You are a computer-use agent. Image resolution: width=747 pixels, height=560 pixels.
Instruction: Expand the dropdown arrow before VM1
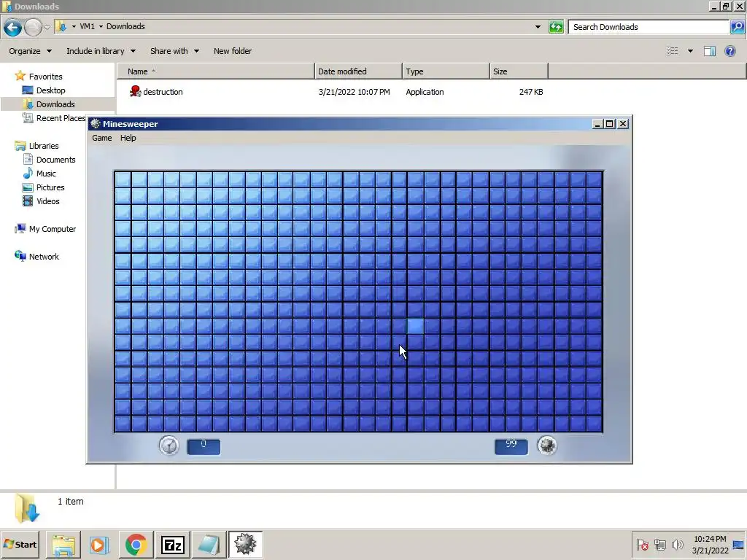point(74,27)
